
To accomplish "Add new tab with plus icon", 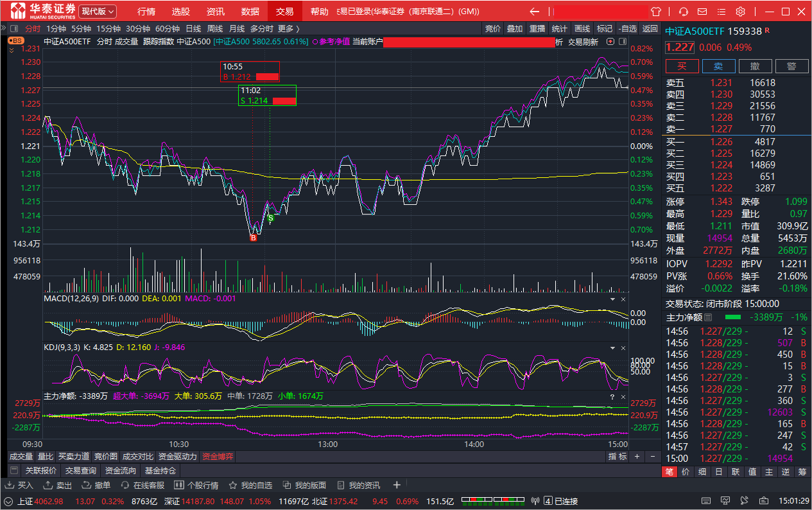I will click(397, 485).
